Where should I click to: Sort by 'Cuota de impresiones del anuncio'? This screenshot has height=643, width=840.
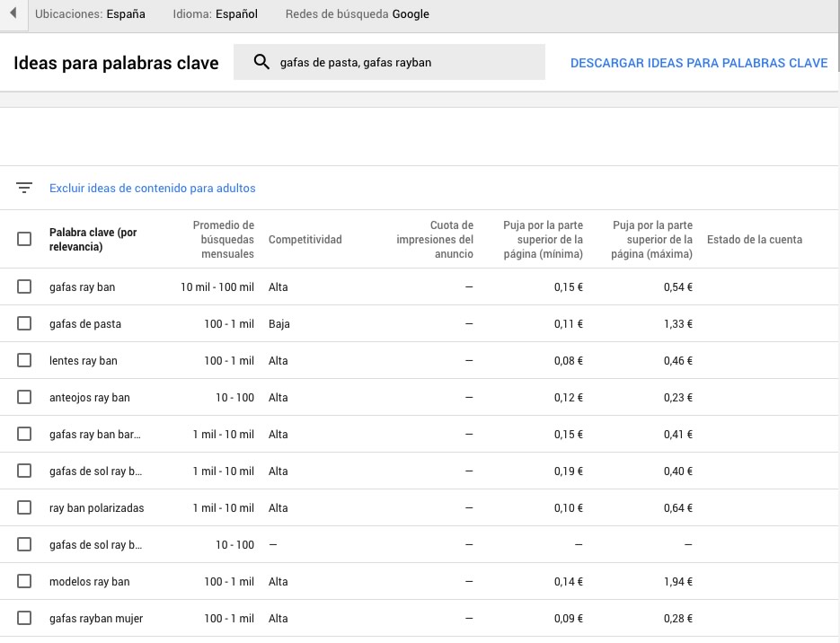(x=435, y=239)
